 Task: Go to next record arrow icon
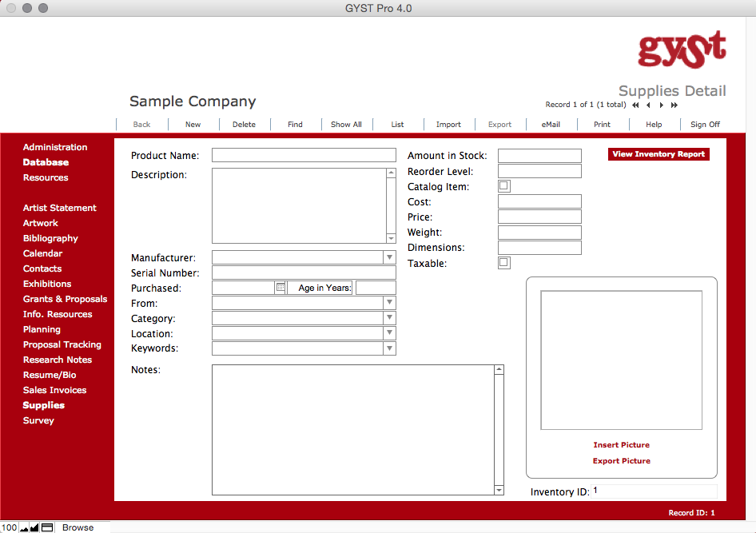coord(662,105)
